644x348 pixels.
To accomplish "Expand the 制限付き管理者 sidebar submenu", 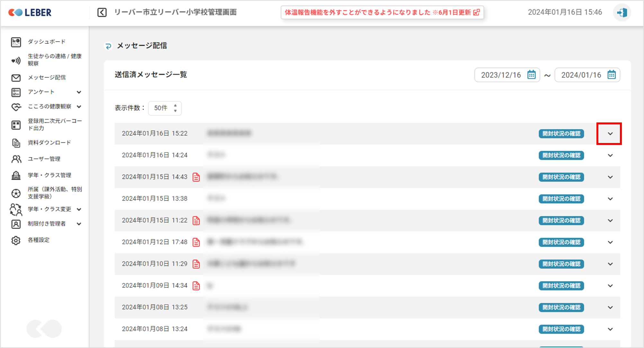I will point(79,224).
